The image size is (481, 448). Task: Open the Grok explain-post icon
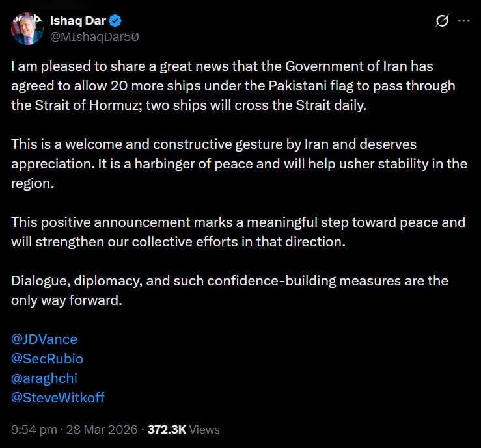[x=442, y=21]
